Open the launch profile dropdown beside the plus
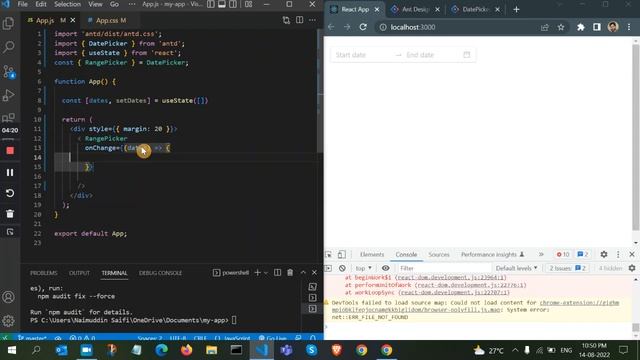The width and height of the screenshot is (640, 360). pos(266,273)
